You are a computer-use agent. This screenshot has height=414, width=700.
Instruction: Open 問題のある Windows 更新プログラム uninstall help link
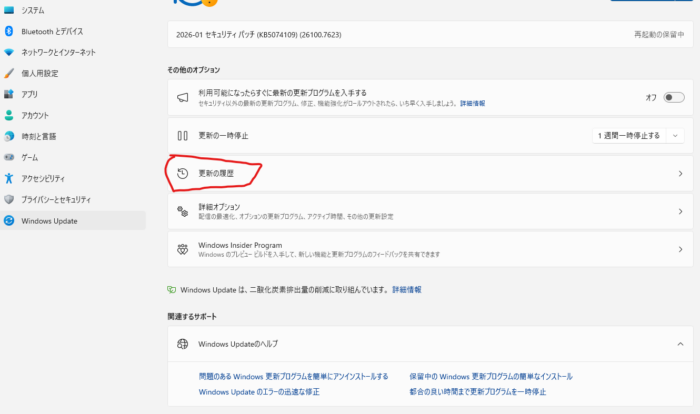coord(293,377)
